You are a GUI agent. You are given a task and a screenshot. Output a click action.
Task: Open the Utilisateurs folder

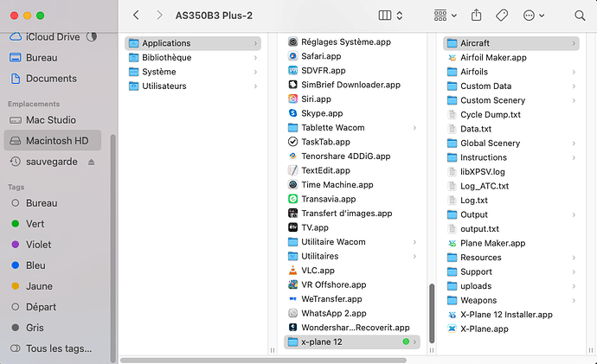164,86
